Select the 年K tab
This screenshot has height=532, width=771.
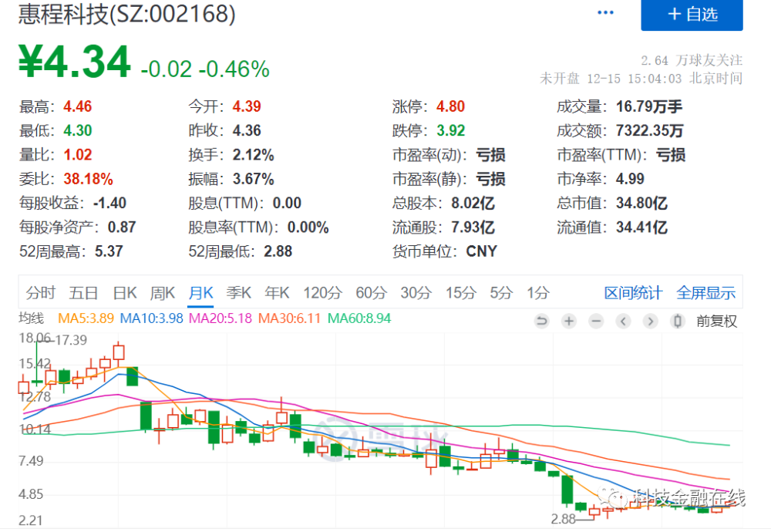coord(277,293)
